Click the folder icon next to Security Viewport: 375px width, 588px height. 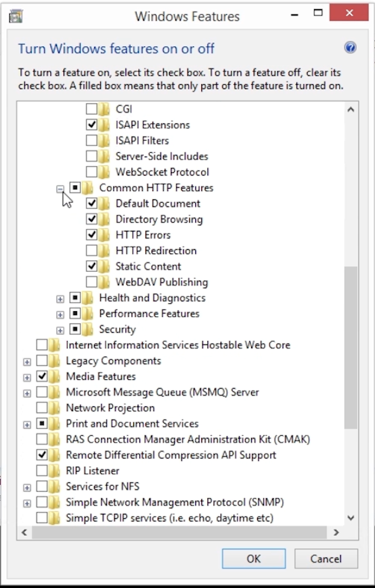point(87,329)
